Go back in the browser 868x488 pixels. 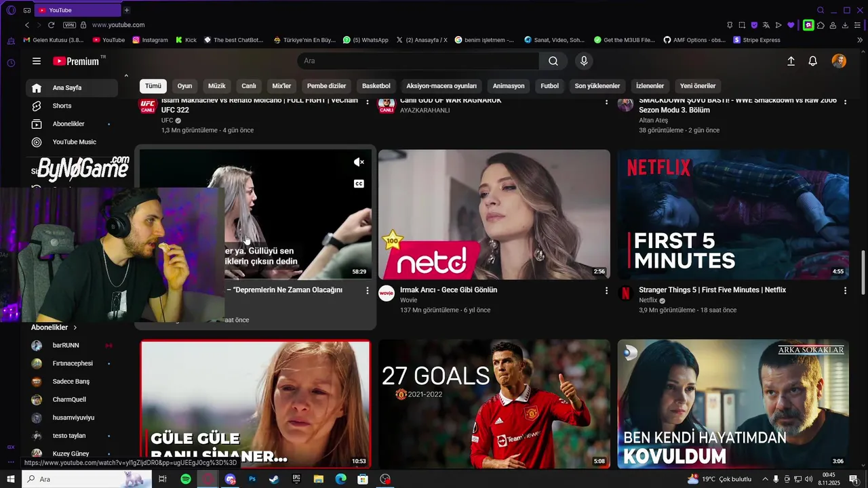click(27, 25)
